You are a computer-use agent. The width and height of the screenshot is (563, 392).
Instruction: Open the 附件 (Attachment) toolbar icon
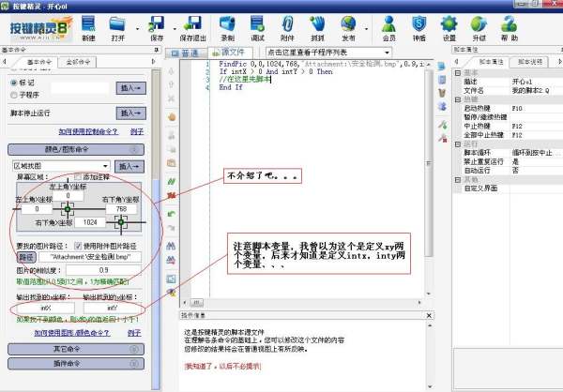pyautogui.click(x=288, y=25)
